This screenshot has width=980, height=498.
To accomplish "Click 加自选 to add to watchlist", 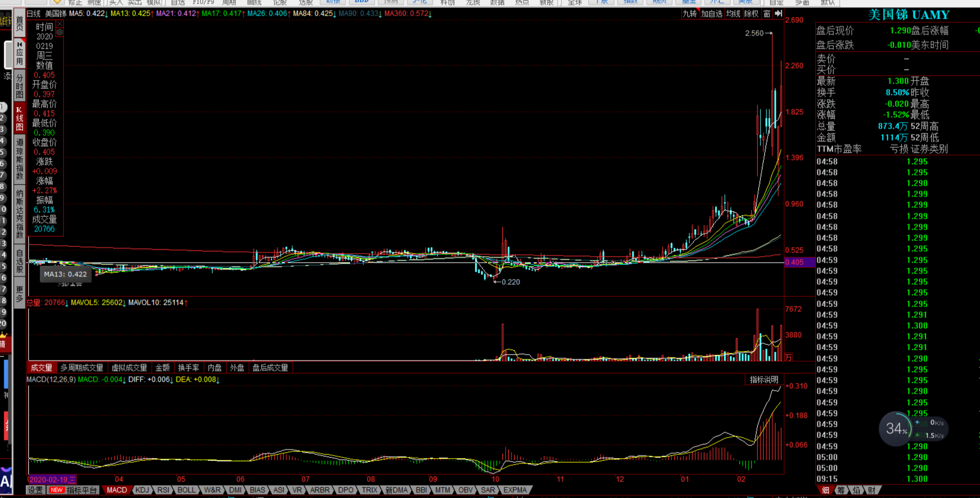I will pos(711,14).
